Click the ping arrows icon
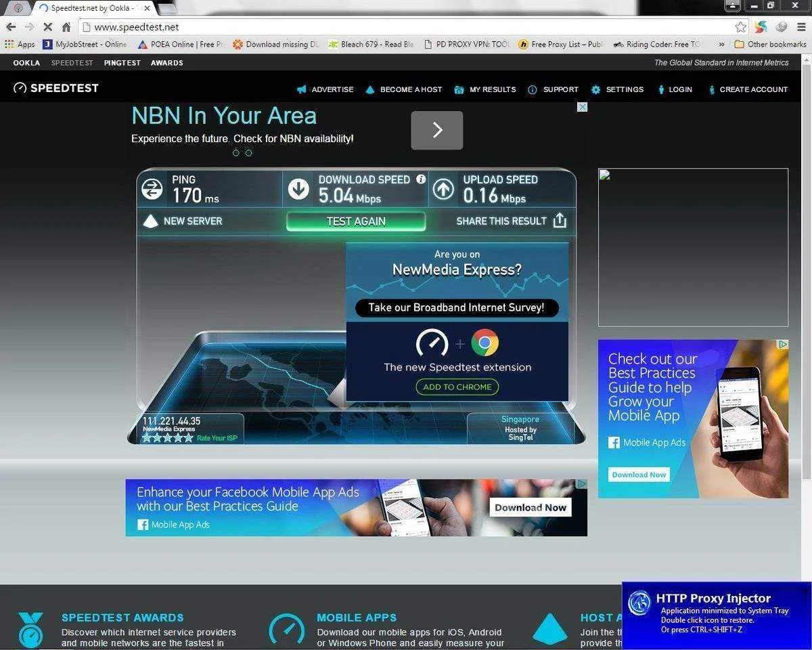 [152, 189]
